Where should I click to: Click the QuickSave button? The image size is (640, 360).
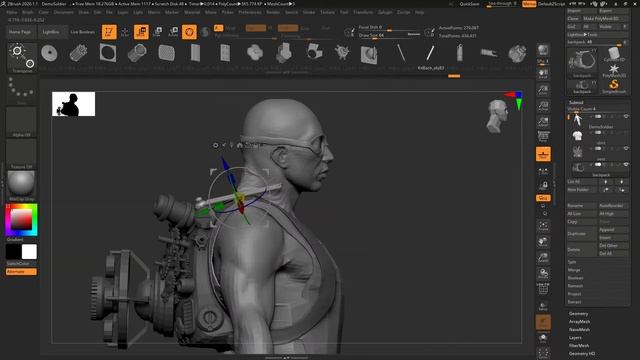[469, 4]
